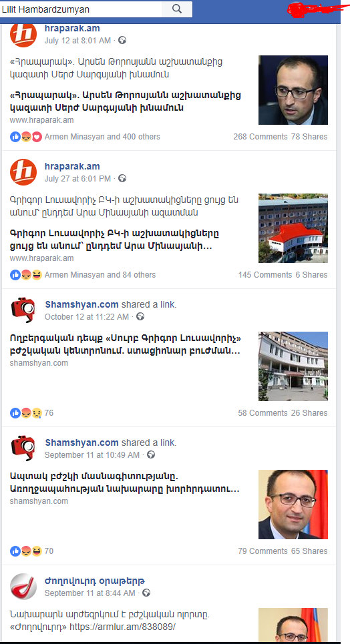Click the Shamshyan.com camera logo on the September 11 post

[23, 448]
